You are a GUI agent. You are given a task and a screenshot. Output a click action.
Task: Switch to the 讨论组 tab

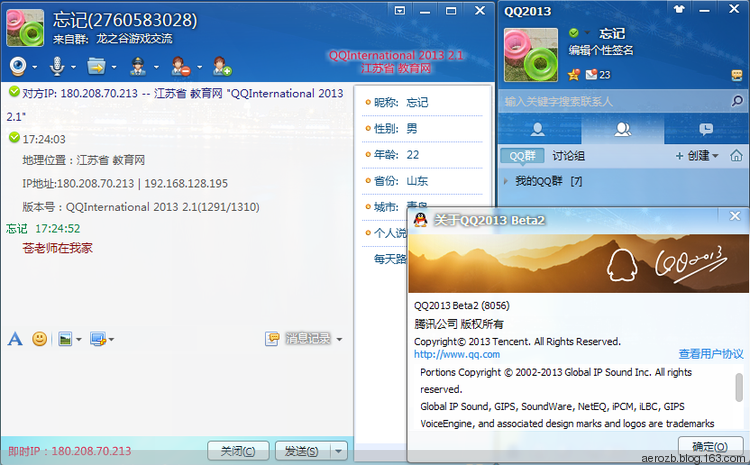pyautogui.click(x=569, y=156)
